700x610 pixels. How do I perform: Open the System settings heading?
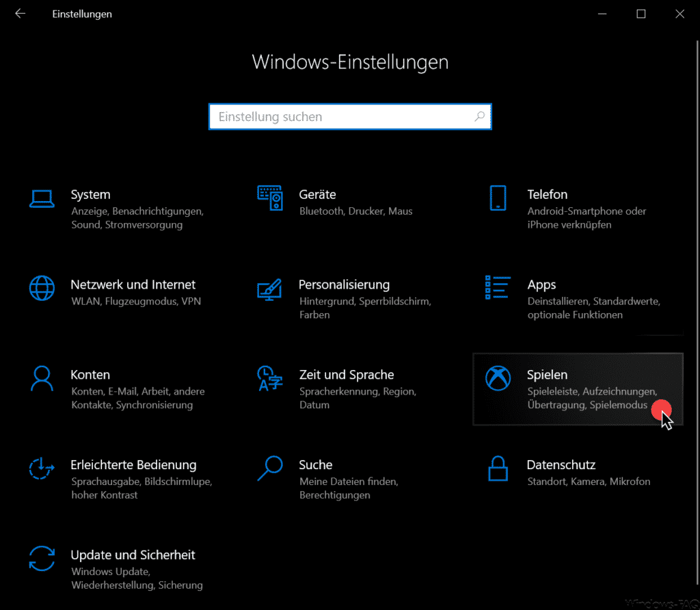tap(91, 195)
